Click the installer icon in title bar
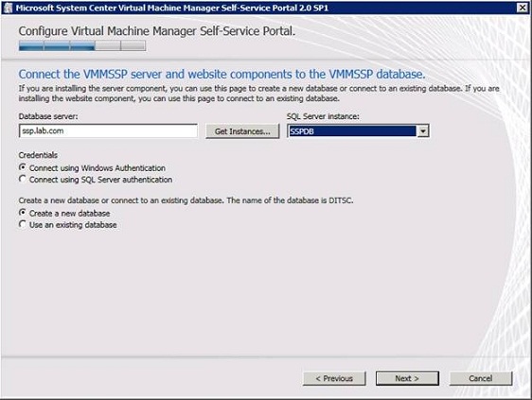Viewport: 532px width, 400px height. [8, 8]
